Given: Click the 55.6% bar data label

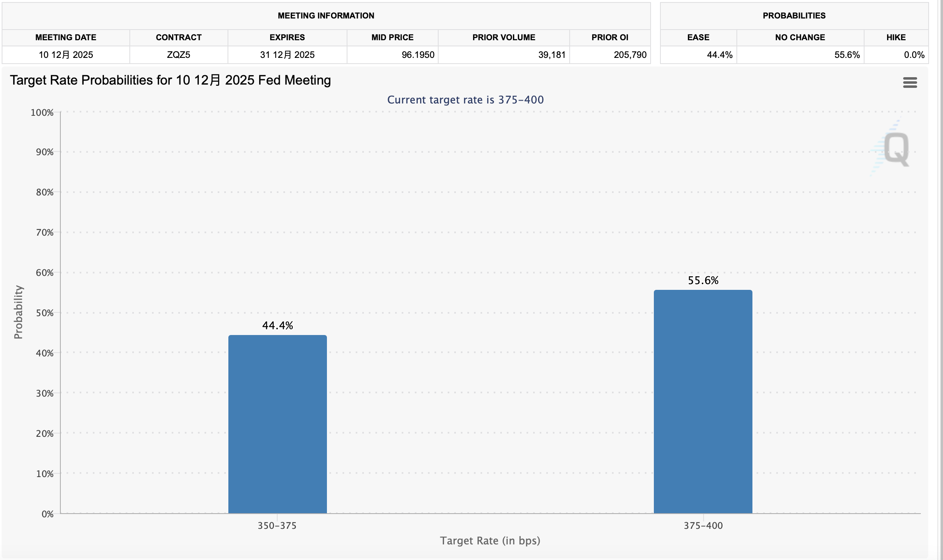Looking at the screenshot, I should 703,280.
